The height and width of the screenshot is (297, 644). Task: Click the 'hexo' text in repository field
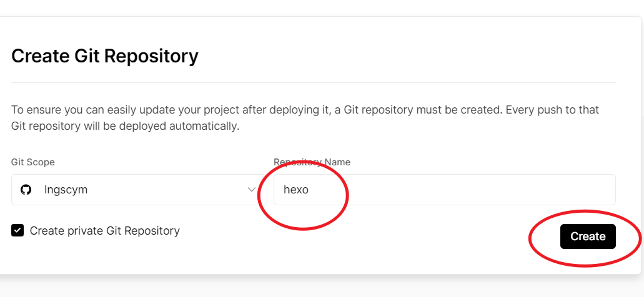tap(295, 190)
